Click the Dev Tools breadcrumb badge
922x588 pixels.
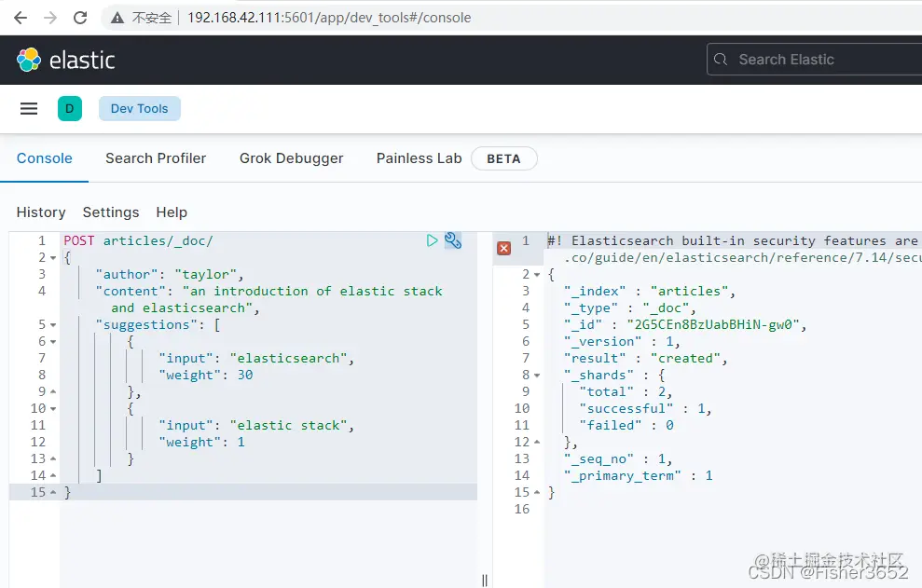[x=139, y=109]
